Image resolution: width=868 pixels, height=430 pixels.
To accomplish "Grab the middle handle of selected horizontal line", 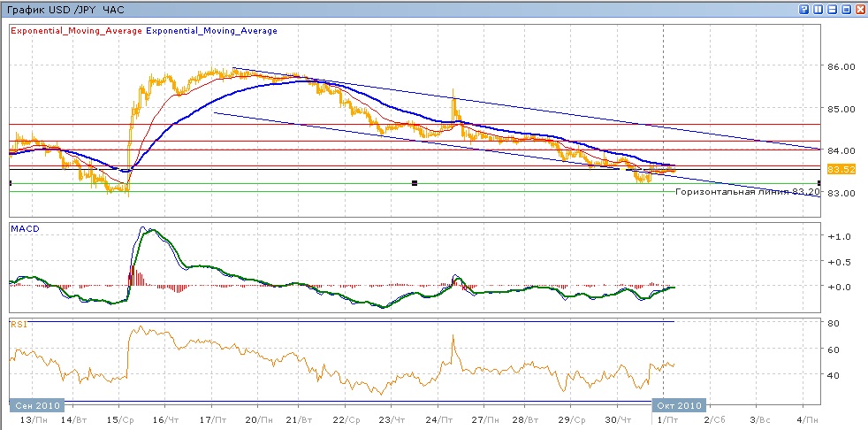I will pos(415,183).
